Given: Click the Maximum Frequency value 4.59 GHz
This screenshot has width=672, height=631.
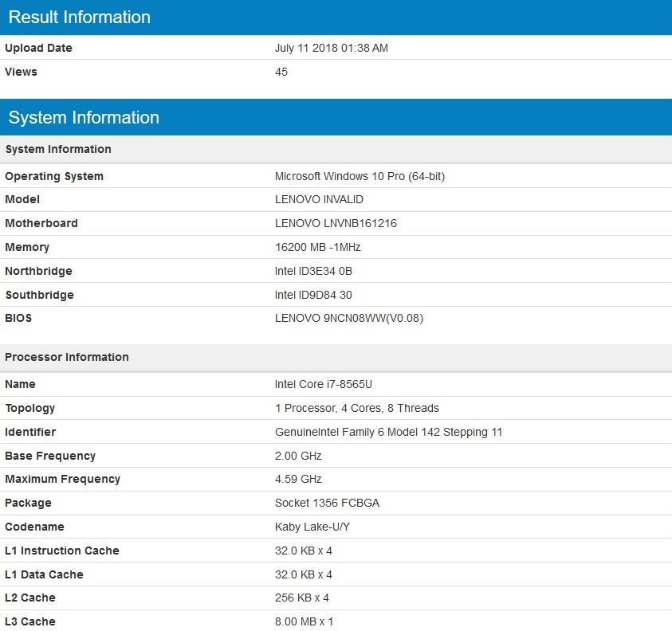Looking at the screenshot, I should pyautogui.click(x=299, y=479).
